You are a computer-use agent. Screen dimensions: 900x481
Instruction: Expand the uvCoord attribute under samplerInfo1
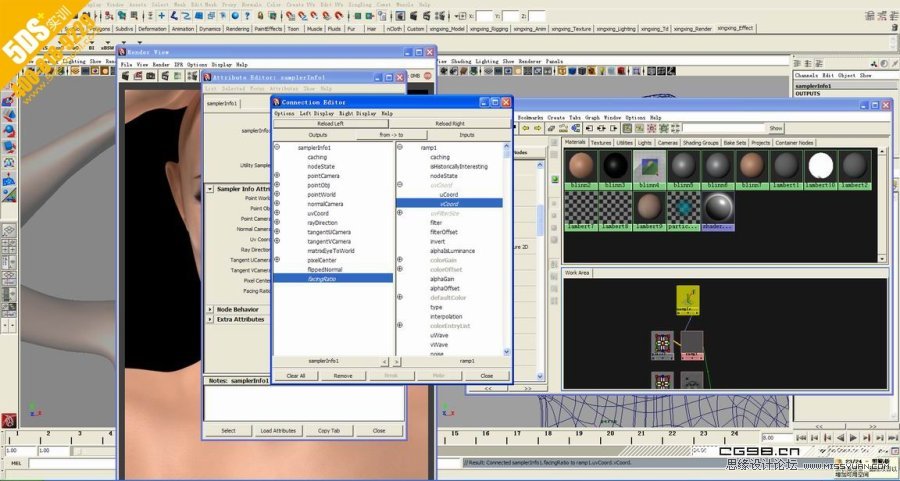(x=277, y=213)
